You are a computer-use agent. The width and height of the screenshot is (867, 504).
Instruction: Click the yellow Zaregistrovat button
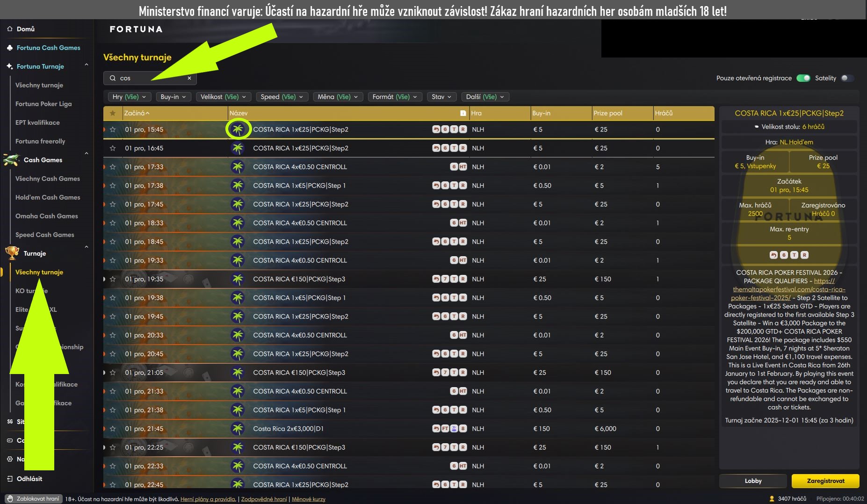pyautogui.click(x=825, y=481)
